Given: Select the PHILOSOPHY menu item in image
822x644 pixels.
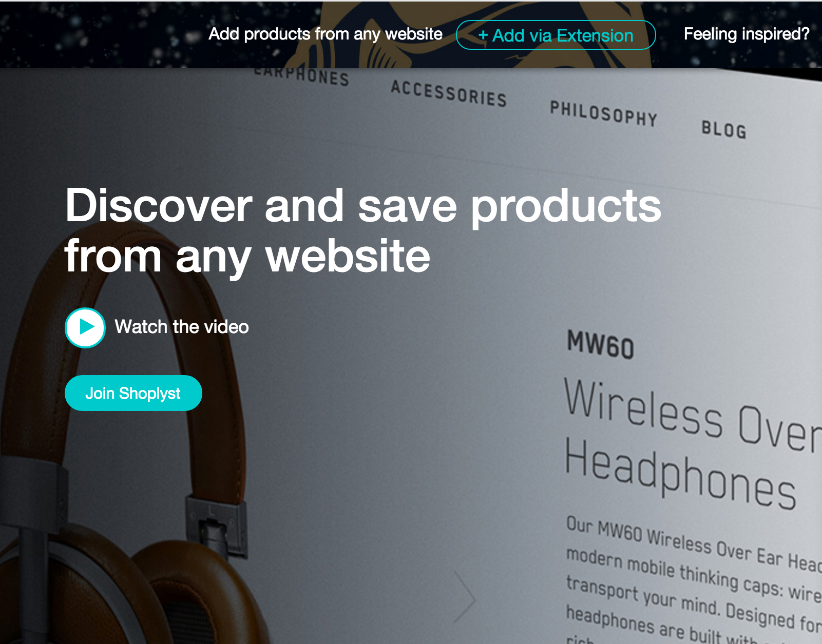Looking at the screenshot, I should 603,113.
